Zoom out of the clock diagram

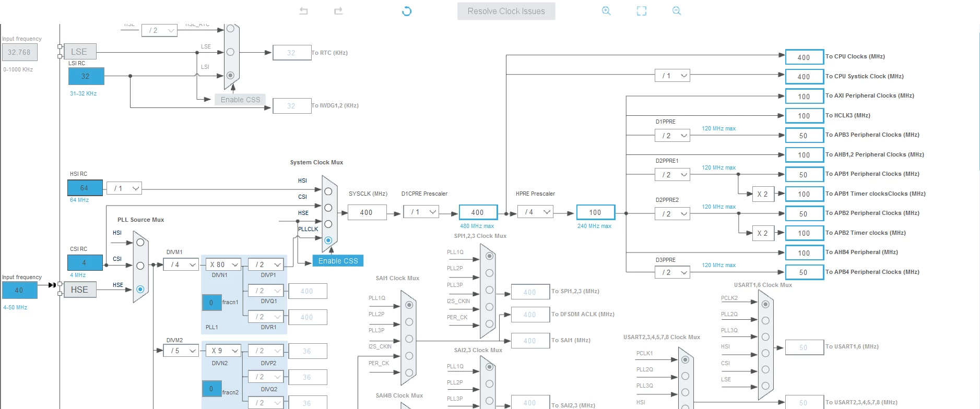[677, 11]
